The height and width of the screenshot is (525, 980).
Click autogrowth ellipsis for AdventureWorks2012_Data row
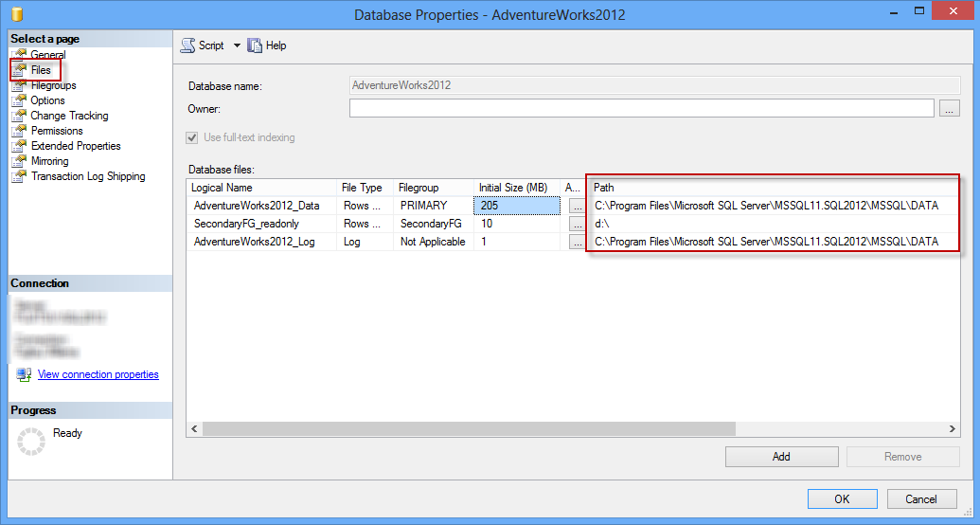tap(577, 206)
